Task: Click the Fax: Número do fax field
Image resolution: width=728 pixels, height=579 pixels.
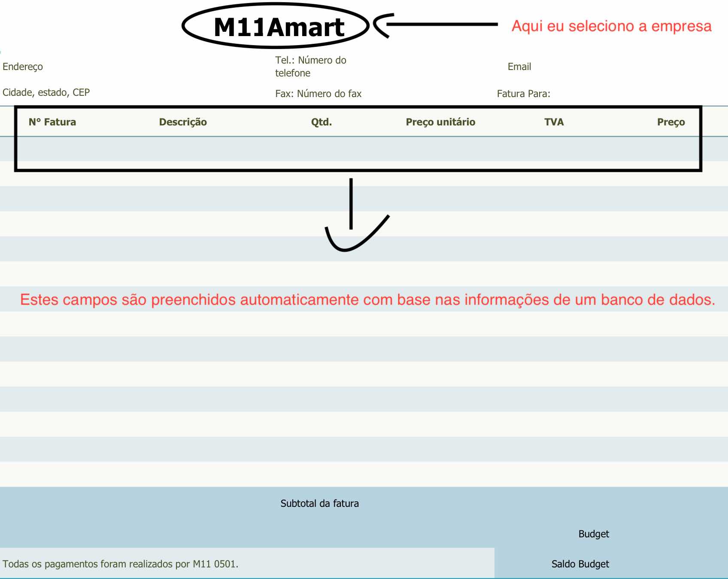Action: pos(318,94)
